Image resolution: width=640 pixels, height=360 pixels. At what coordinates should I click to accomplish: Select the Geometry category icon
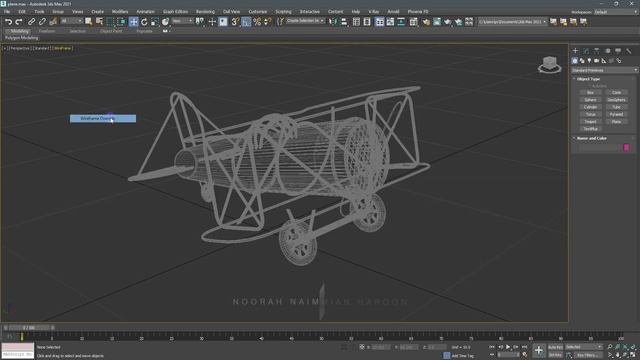click(575, 61)
